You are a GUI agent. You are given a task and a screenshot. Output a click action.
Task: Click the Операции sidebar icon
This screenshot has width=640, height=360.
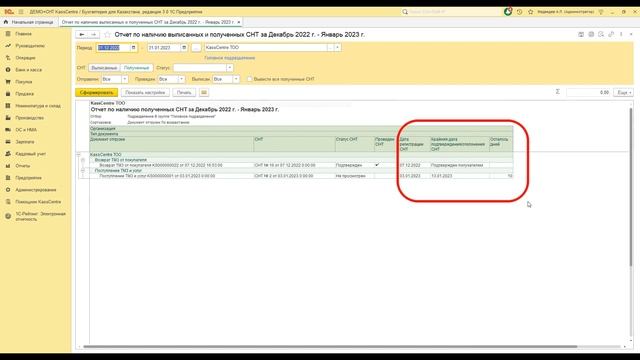coord(8,58)
